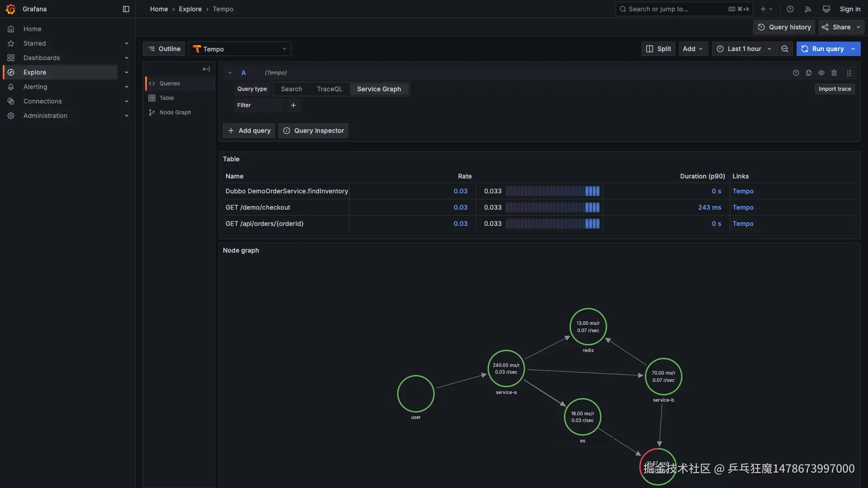Click the user node circle
This screenshot has width=868, height=488.
tap(416, 394)
